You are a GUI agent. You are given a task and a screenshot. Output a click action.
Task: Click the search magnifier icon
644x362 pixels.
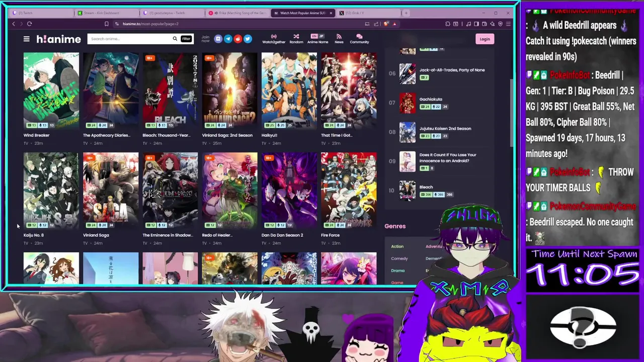(x=175, y=39)
